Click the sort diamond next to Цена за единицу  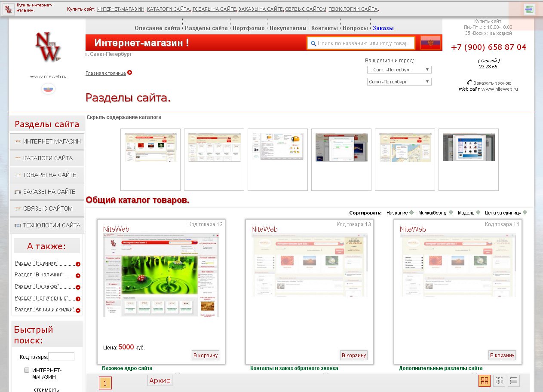(x=525, y=213)
